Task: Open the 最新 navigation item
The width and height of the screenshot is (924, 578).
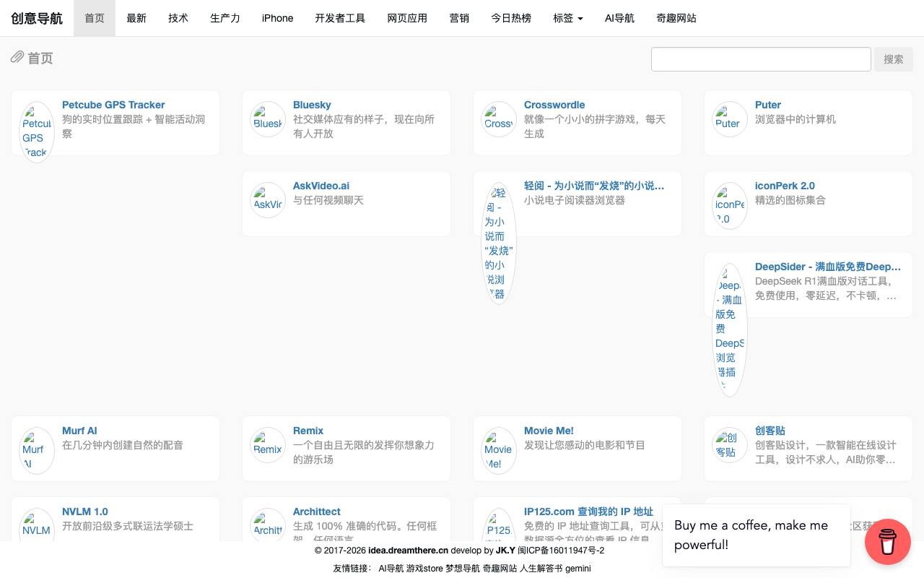Action: coord(136,18)
